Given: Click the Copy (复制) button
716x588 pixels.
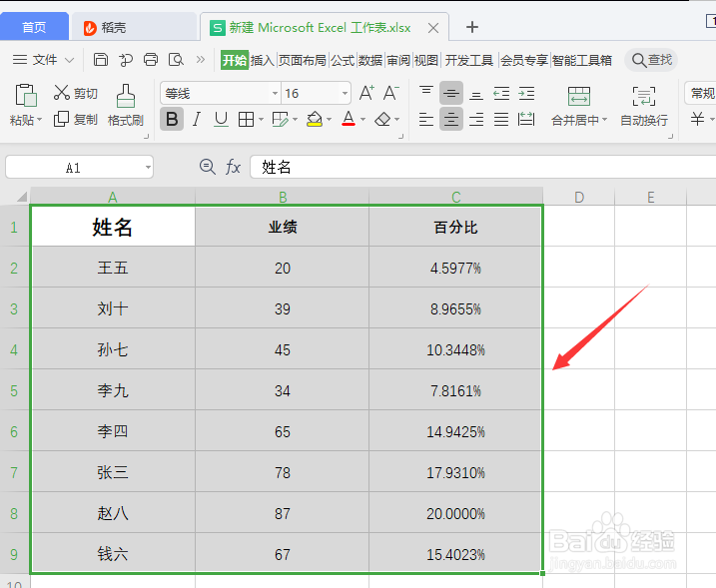Looking at the screenshot, I should 76,120.
